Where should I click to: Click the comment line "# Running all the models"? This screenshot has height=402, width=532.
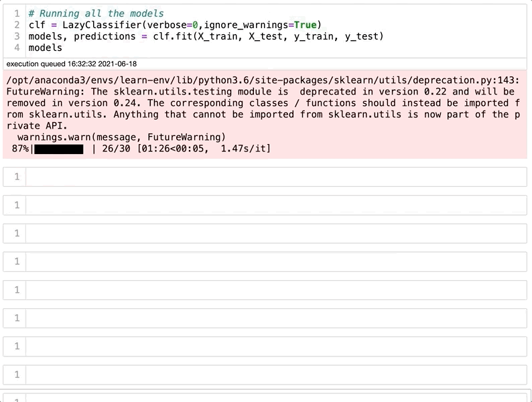(x=96, y=13)
